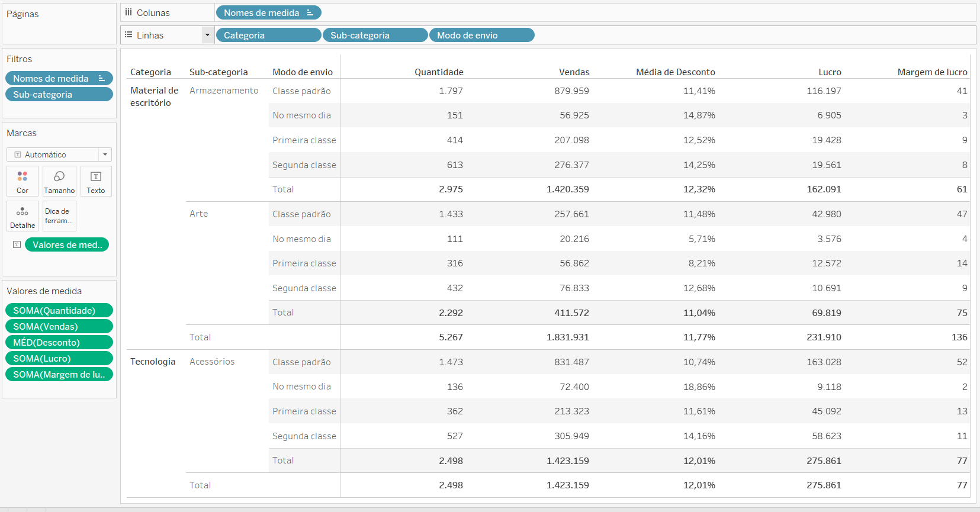Screen dimensions: 980x512
Task: Select the Sub-categoria pill in Linhas
Action: pos(375,35)
